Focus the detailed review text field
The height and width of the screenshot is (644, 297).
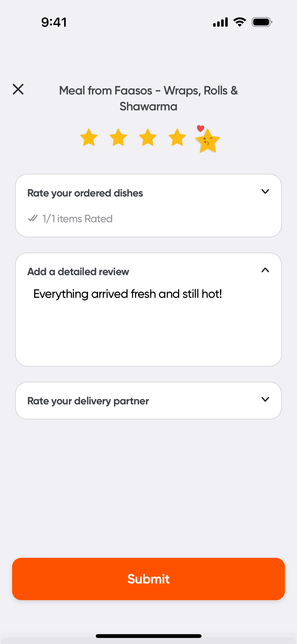pyautogui.click(x=148, y=323)
